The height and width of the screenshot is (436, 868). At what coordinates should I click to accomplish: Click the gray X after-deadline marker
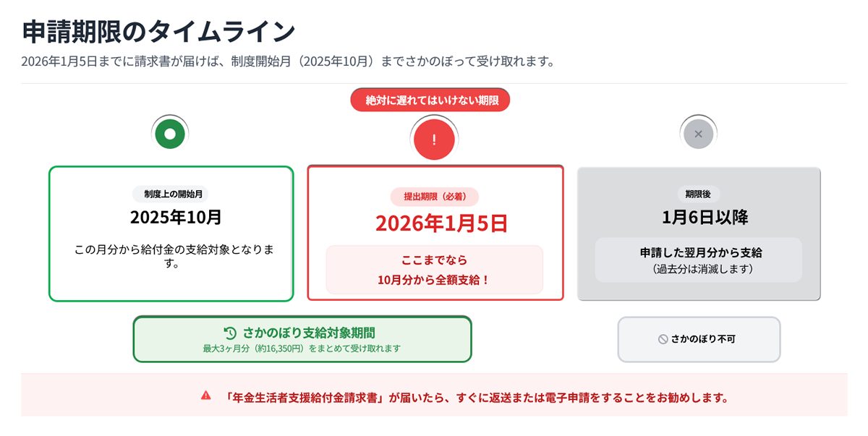pyautogui.click(x=698, y=134)
